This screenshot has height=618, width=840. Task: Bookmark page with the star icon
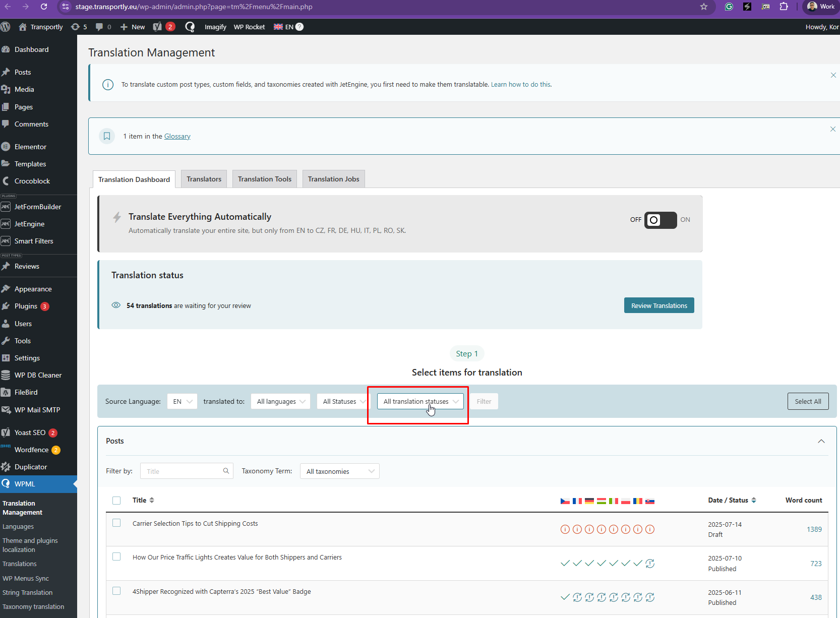pyautogui.click(x=704, y=7)
